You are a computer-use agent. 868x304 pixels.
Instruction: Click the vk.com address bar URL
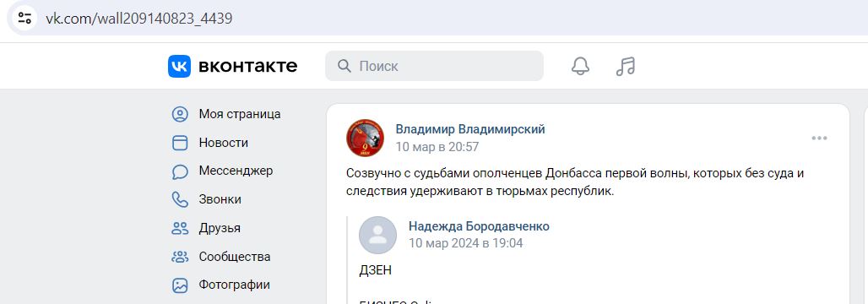(x=139, y=19)
